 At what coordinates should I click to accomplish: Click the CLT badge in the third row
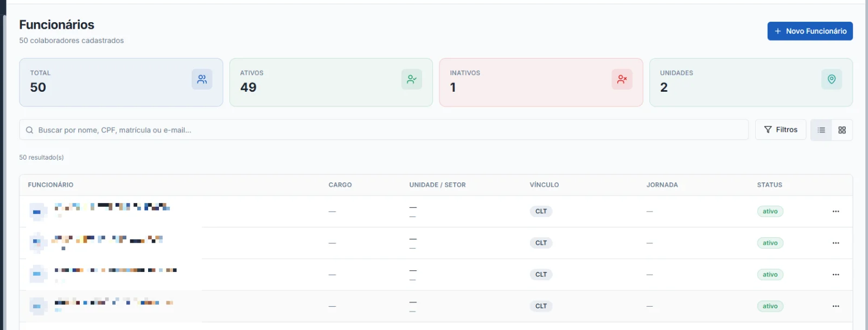[x=541, y=275]
